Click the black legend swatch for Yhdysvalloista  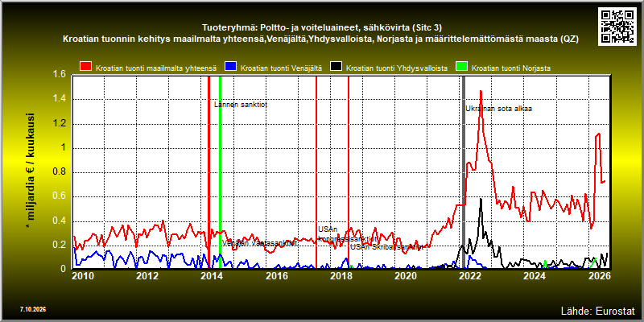pyautogui.click(x=336, y=68)
